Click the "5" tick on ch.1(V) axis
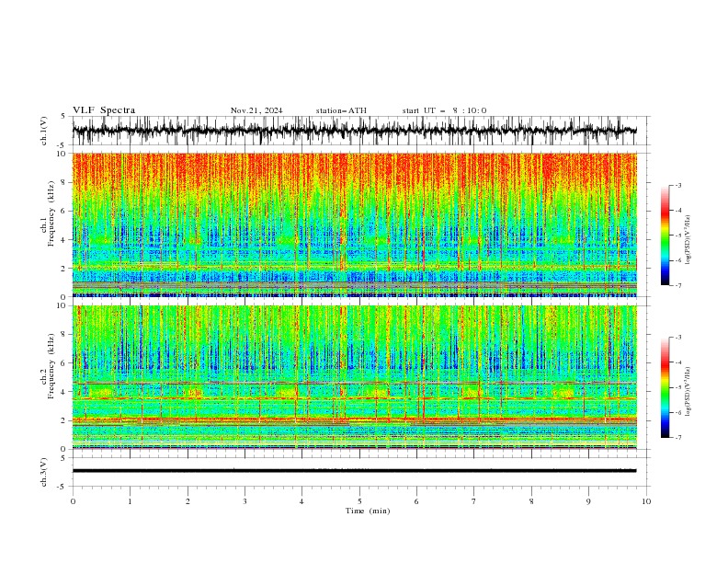 click(63, 117)
